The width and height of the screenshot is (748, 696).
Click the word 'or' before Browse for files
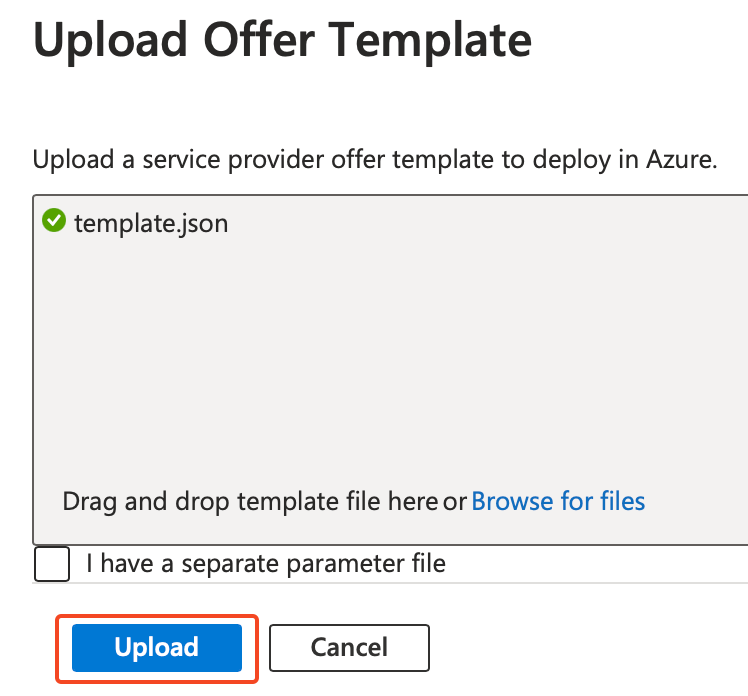pyautogui.click(x=455, y=500)
